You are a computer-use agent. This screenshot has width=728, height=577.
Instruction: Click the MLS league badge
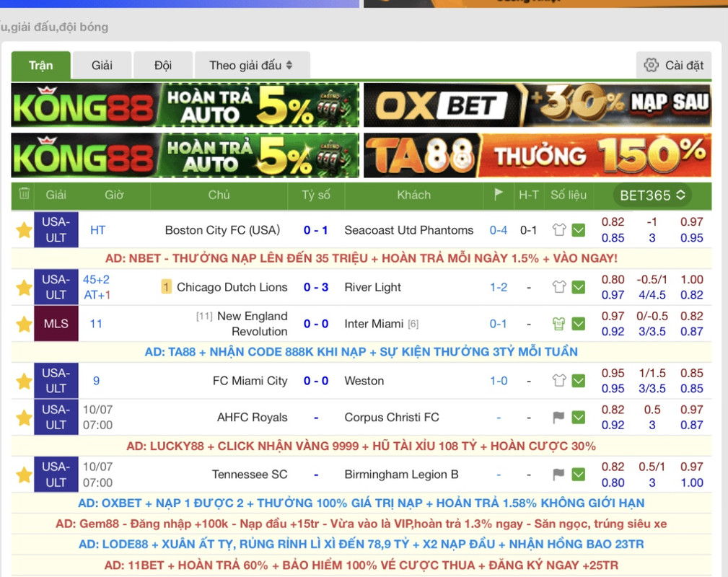(x=56, y=324)
